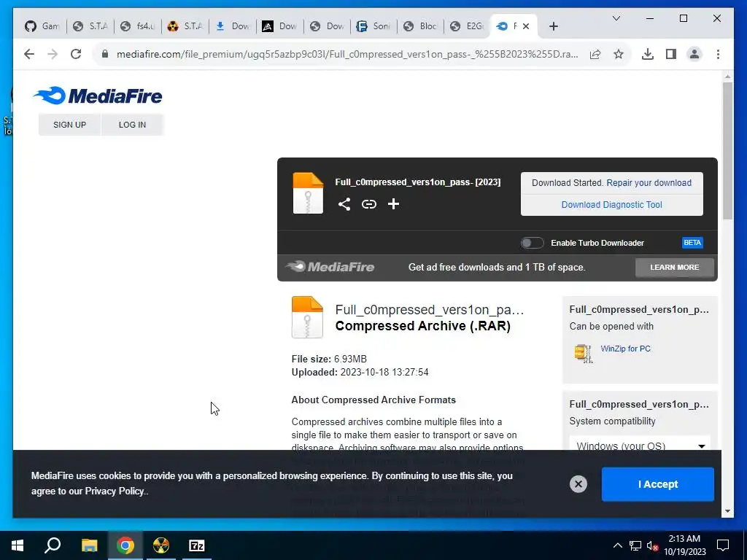
Task: Click the orange RAR file icon in the dark panel
Action: click(308, 192)
